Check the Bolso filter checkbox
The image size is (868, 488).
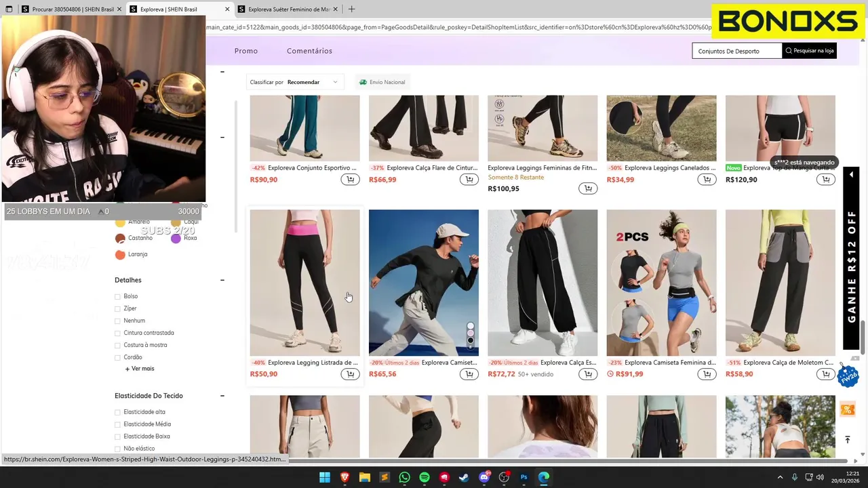(x=117, y=297)
